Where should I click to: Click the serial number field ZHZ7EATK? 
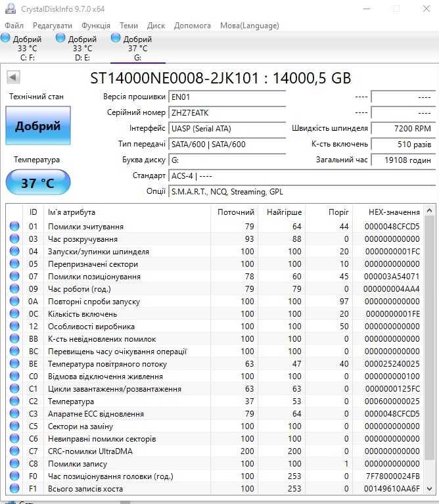coord(227,113)
